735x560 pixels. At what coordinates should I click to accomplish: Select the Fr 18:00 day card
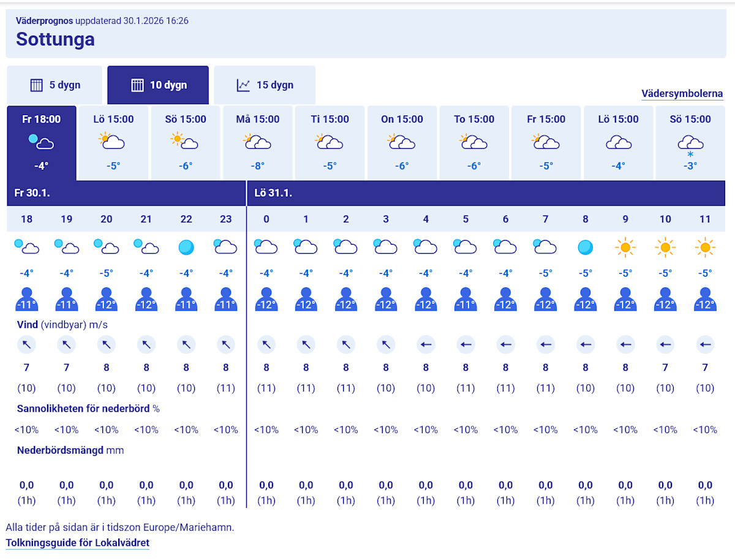pos(42,143)
